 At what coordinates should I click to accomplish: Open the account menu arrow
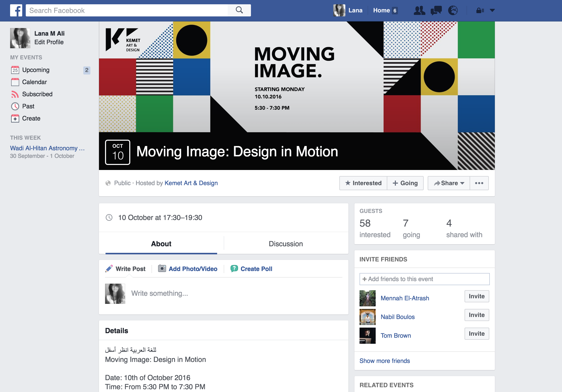[x=492, y=10]
